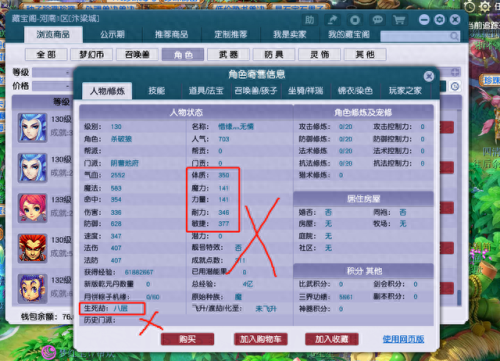Screen dimensions: 500x361
Task: Open the chat bubble icon
Action: coord(377,20)
